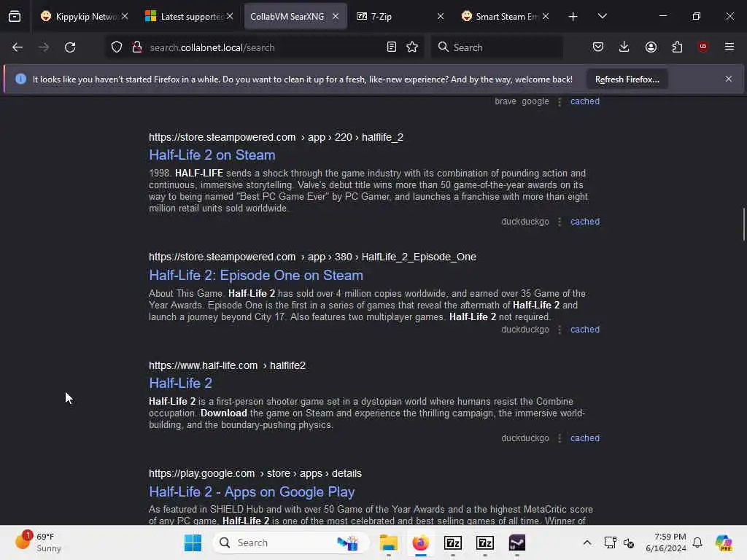
Task: Click the page vertical scrollbar thumb
Action: coord(743,225)
